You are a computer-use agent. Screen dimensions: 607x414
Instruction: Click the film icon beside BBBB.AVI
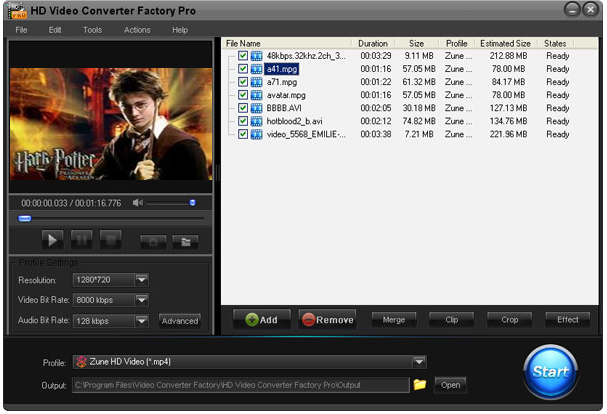click(x=256, y=108)
